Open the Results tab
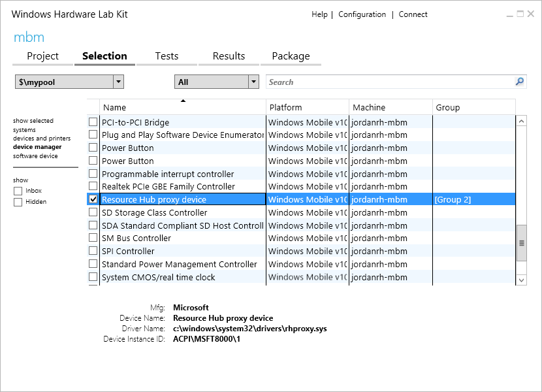 coord(229,56)
